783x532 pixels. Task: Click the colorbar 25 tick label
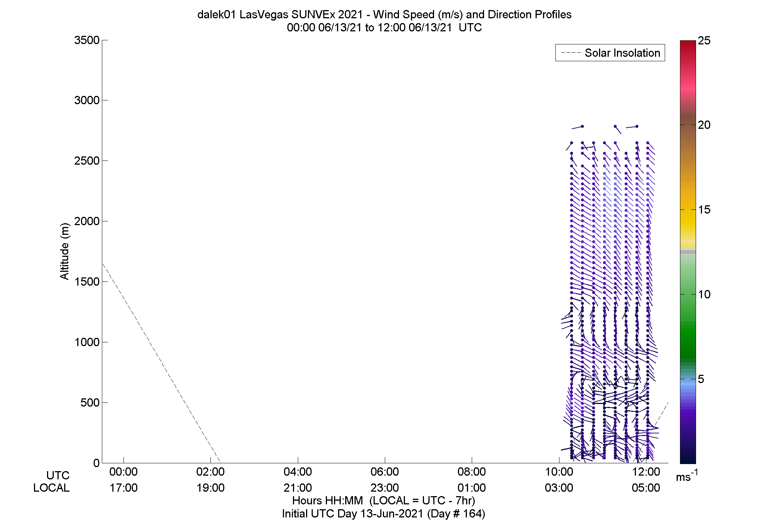click(x=704, y=41)
